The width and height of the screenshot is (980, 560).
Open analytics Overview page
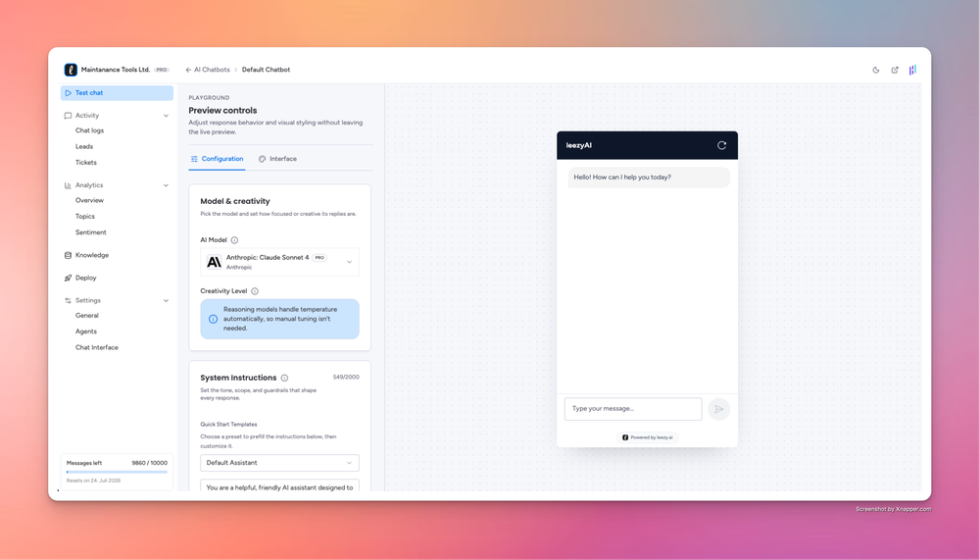click(89, 200)
